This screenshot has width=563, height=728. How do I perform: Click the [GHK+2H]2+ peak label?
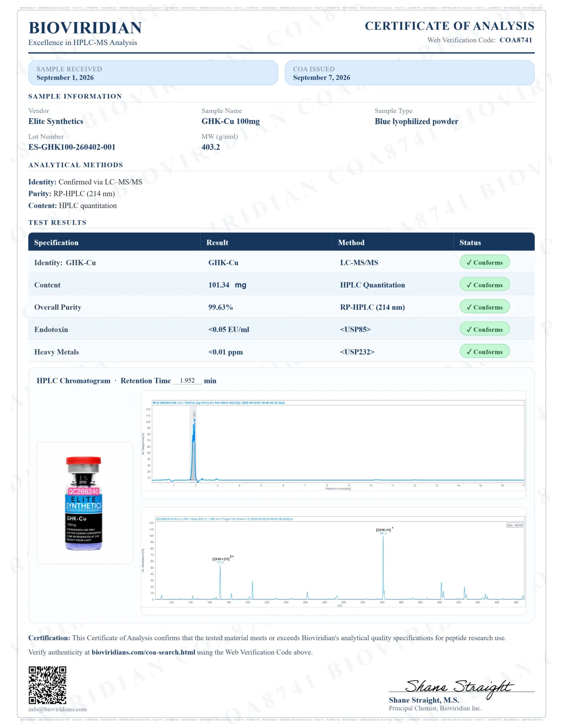pyautogui.click(x=223, y=558)
